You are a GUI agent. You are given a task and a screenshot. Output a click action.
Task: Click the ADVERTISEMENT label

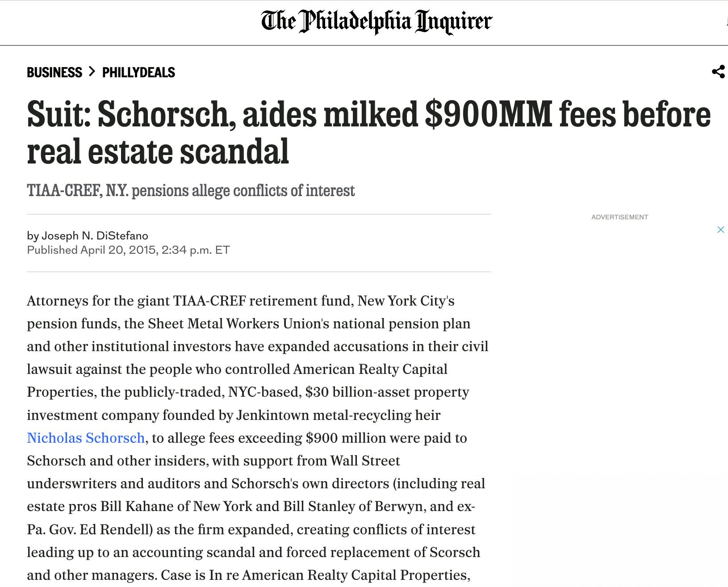tap(619, 217)
